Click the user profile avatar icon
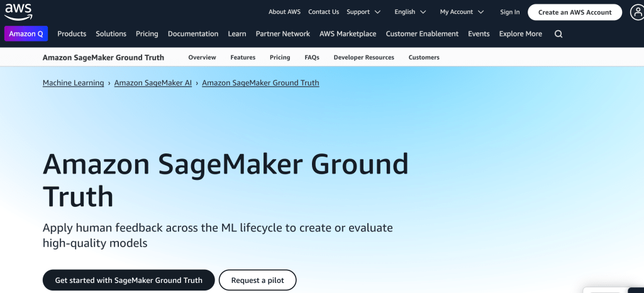 pos(636,12)
